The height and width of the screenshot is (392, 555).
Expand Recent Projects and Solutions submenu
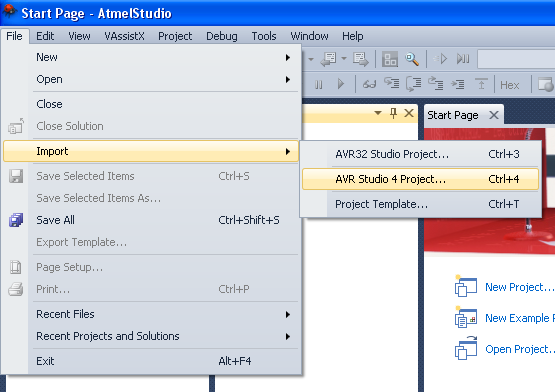(x=151, y=336)
